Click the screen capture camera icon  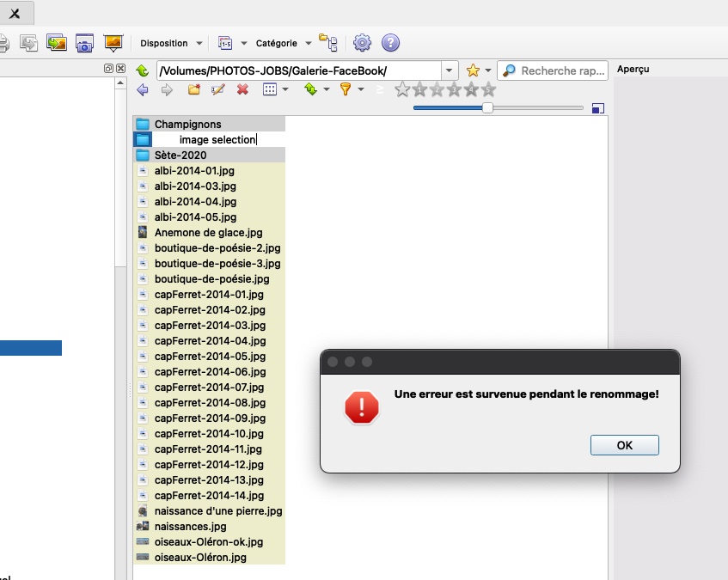[x=84, y=43]
